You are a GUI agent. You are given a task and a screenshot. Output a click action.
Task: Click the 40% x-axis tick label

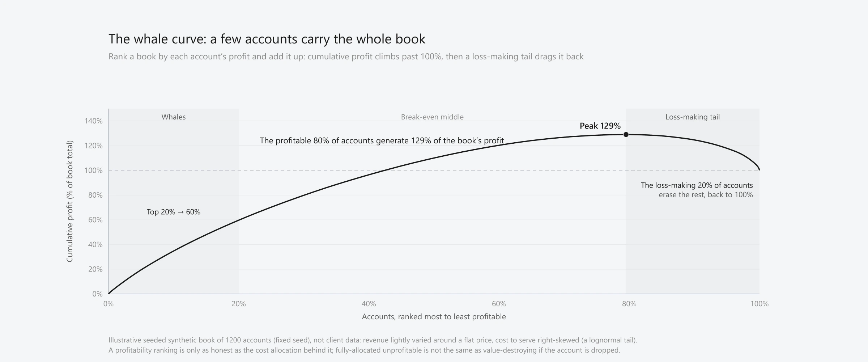coord(369,304)
